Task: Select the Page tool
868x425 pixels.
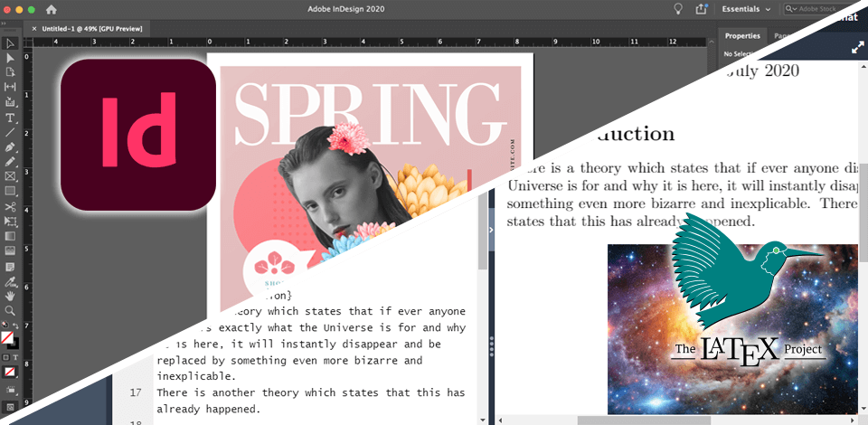Action: pyautogui.click(x=10, y=72)
